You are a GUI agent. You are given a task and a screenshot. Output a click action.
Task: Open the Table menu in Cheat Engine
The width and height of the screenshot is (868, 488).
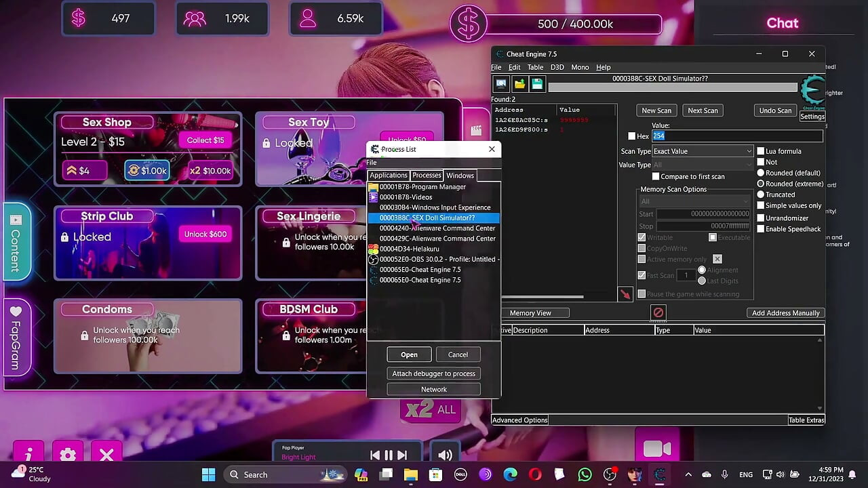click(x=535, y=67)
